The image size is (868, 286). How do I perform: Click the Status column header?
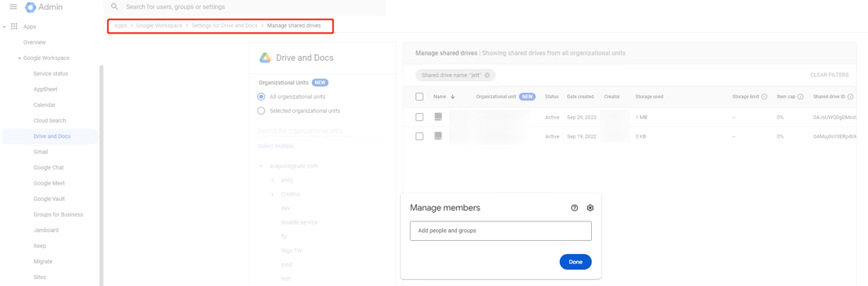pos(552,97)
